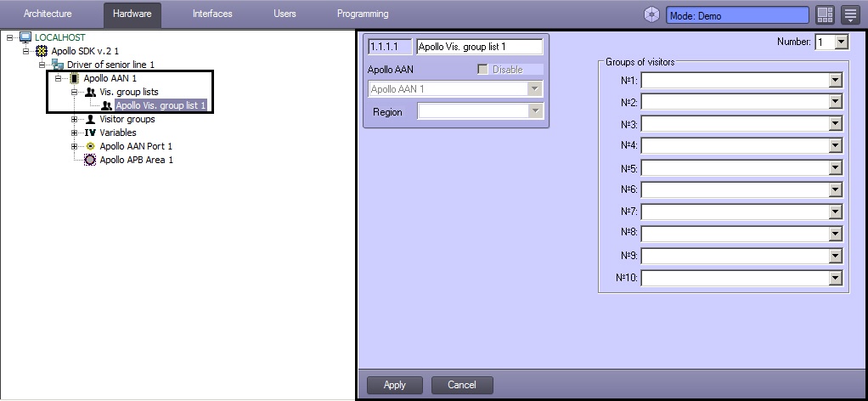Open the №5 visitor group dropdown
868x401 pixels.
pos(836,168)
